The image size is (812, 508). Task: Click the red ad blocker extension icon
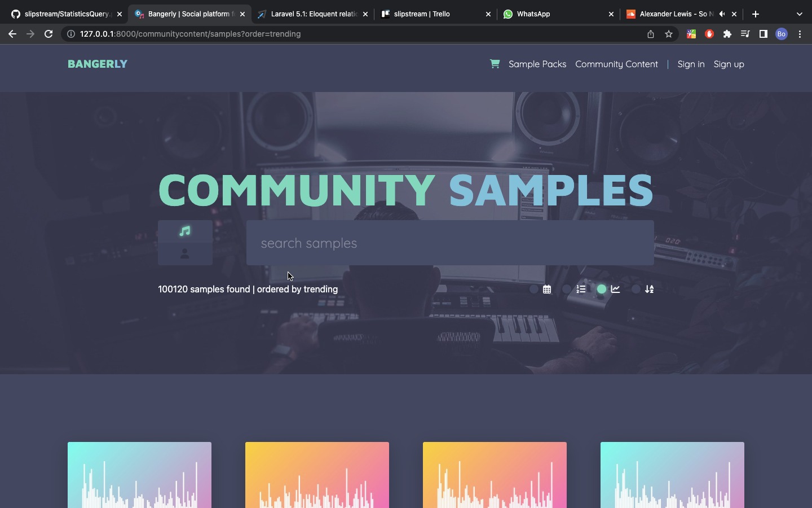click(709, 34)
